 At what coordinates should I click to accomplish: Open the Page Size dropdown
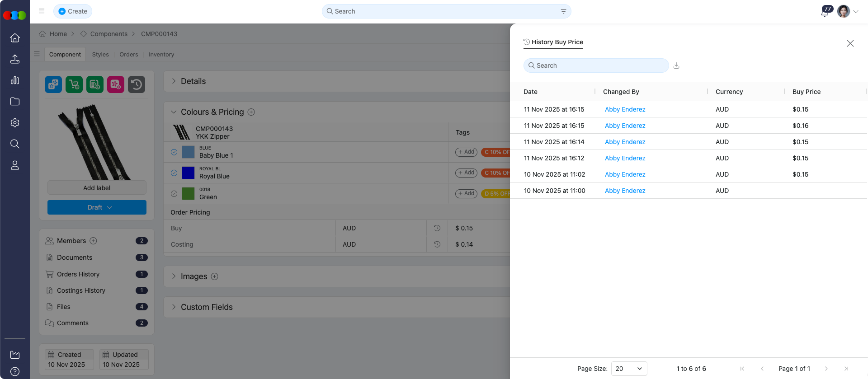pyautogui.click(x=629, y=369)
